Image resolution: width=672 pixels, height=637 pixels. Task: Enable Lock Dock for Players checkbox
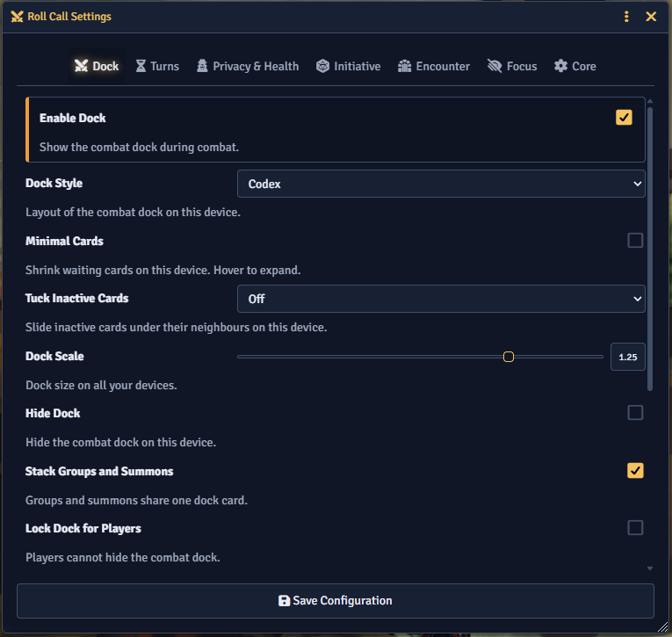click(x=635, y=528)
